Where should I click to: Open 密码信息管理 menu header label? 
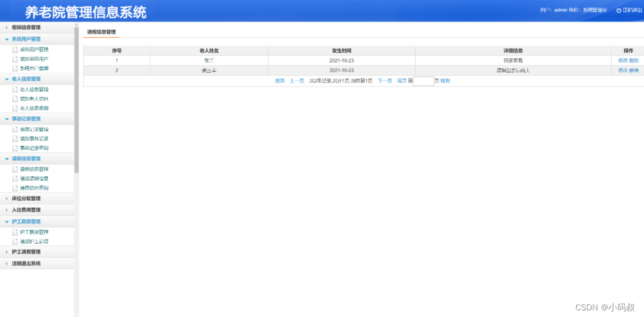[x=26, y=27]
